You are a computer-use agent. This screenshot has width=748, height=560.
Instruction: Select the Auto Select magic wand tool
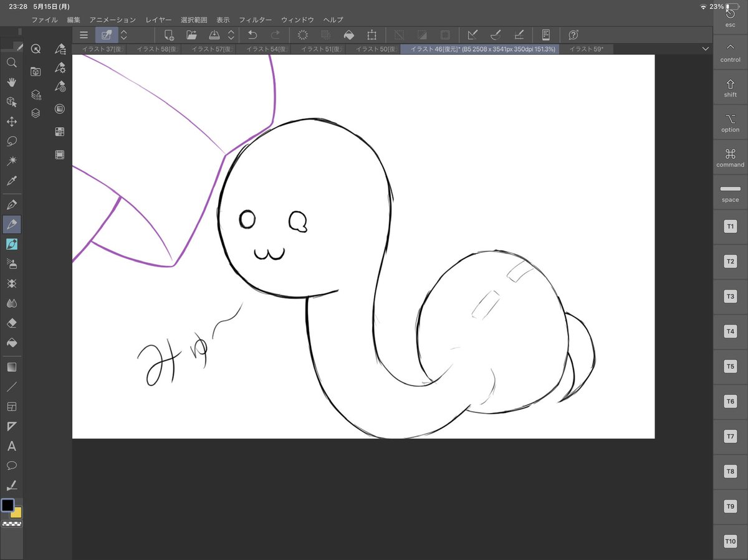tap(11, 161)
